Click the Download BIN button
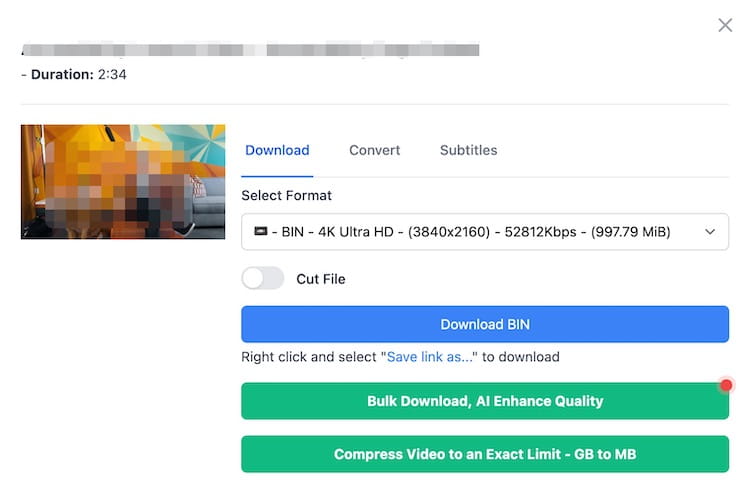 click(485, 324)
